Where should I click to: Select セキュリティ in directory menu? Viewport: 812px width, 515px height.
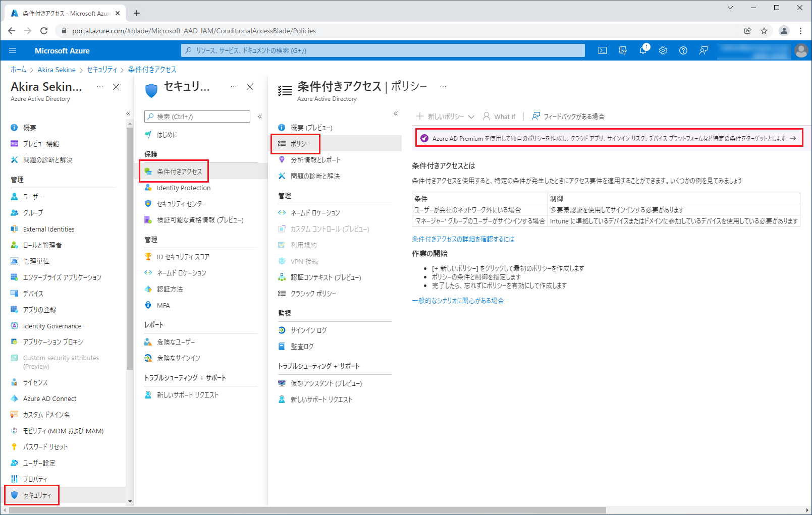click(63, 495)
